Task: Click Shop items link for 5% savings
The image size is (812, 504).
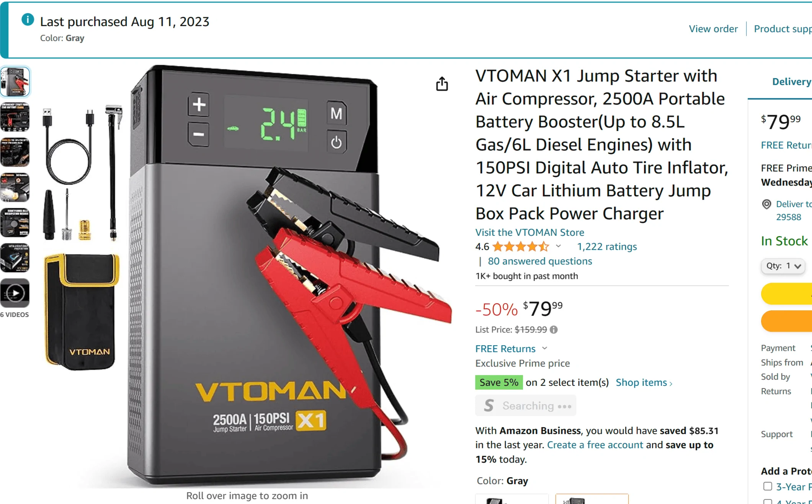Action: click(644, 383)
